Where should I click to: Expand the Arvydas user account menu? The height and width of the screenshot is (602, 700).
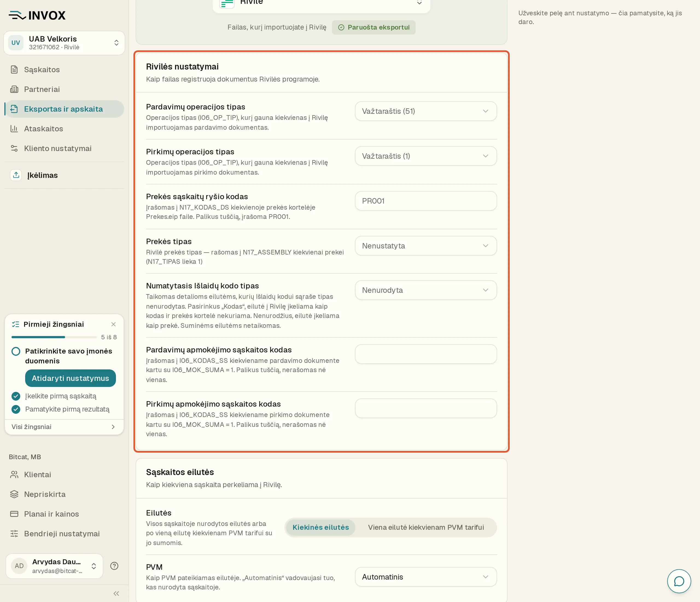[x=54, y=566]
